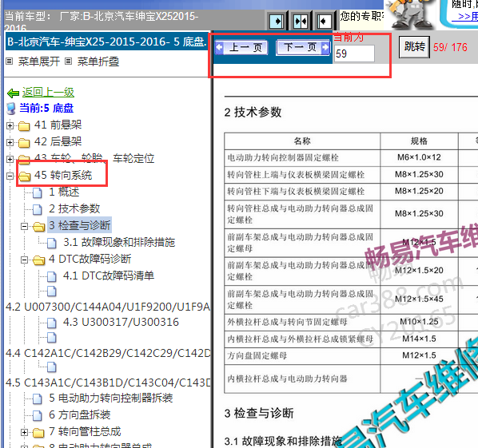Collapse the 4 DTC故障码诊断 node
The height and width of the screenshot is (448, 478).
[x=25, y=260]
